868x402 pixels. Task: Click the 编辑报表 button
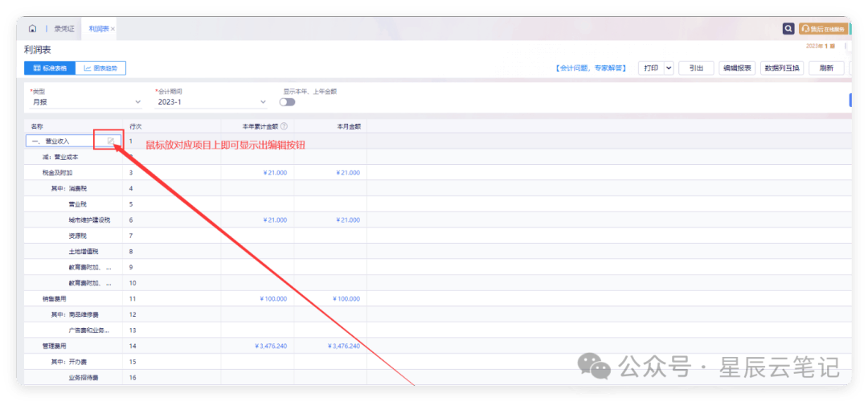736,68
